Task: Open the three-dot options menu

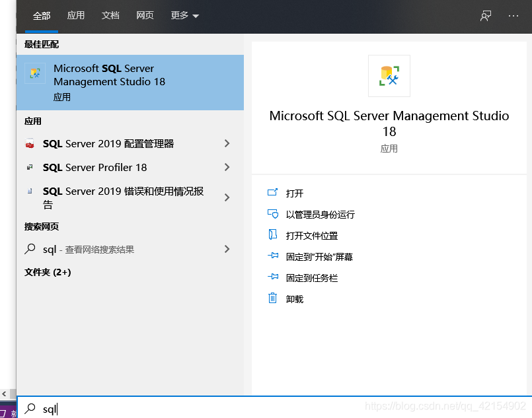Action: point(513,16)
